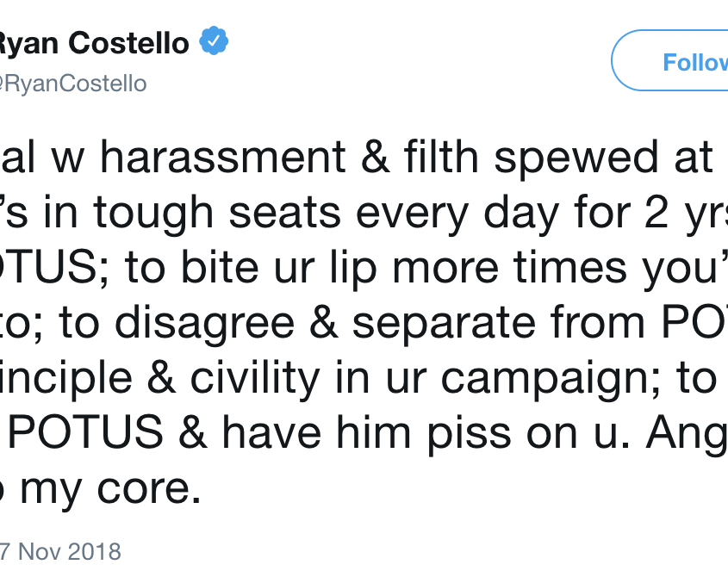Open Ryan Costello display name profile
The image size is (728, 577).
pyautogui.click(x=94, y=44)
